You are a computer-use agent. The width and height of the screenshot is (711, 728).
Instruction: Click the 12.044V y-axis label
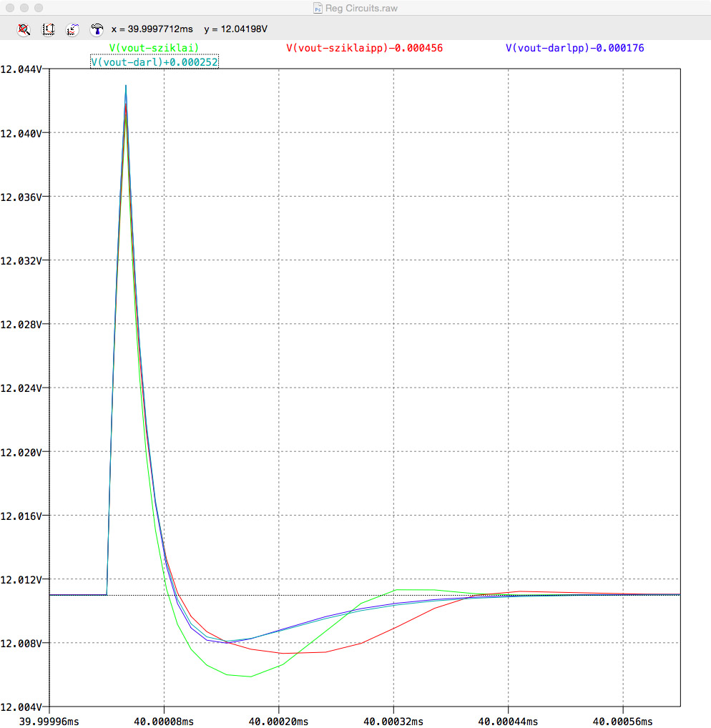click(x=21, y=69)
